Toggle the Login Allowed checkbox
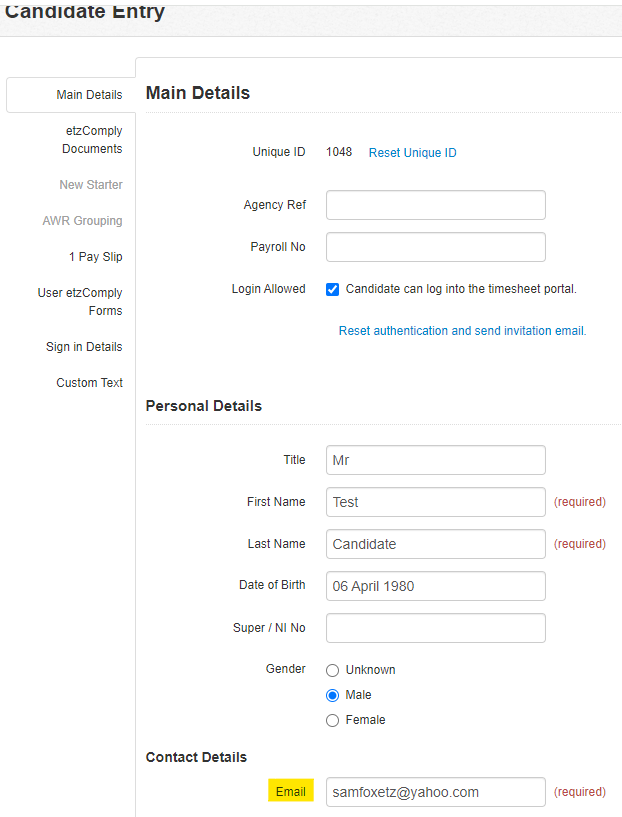Viewport: 622px width, 817px height. pyautogui.click(x=332, y=289)
